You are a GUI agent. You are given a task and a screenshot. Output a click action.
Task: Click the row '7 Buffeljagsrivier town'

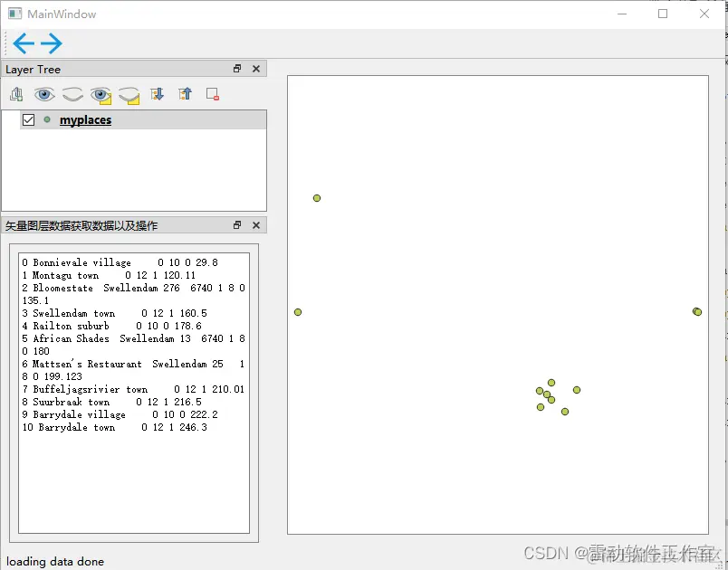coord(133,389)
